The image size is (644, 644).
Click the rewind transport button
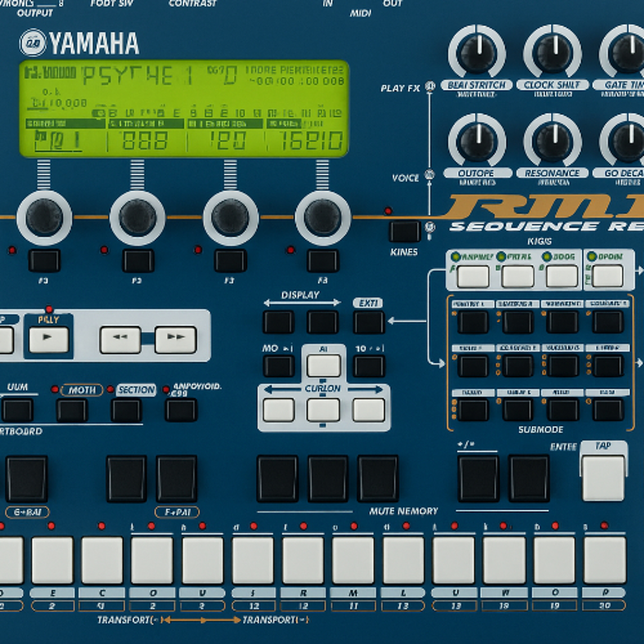point(120,340)
